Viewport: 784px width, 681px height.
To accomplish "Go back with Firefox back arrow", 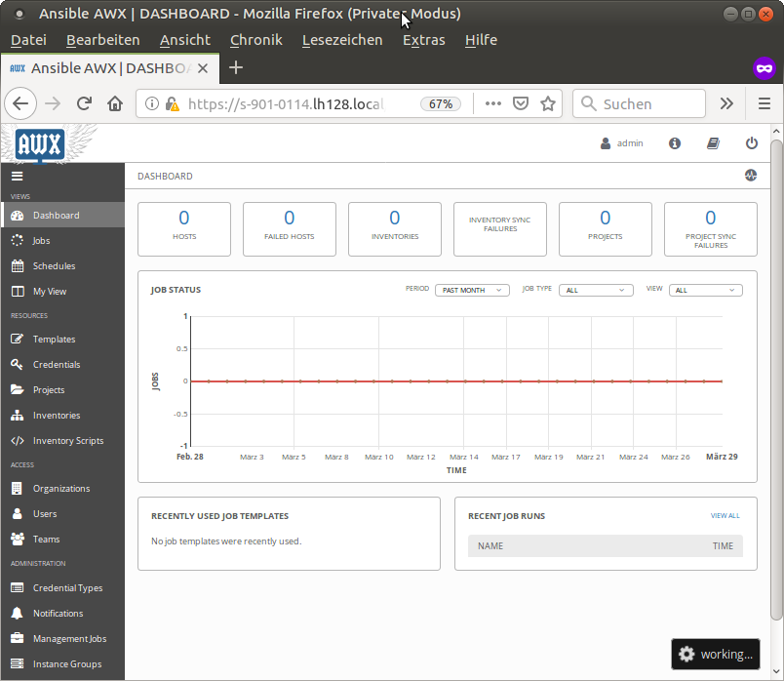I will [x=20, y=103].
